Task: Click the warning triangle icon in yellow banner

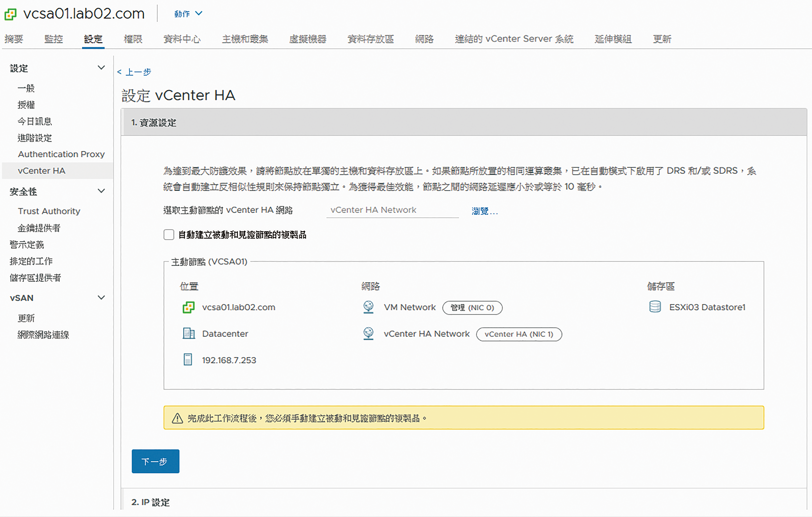Action: coord(177,418)
